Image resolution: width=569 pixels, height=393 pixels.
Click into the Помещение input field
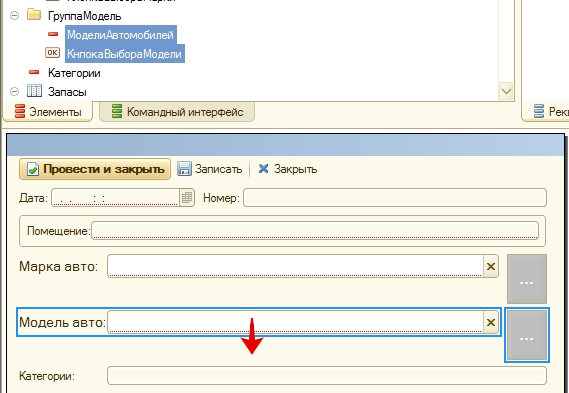click(x=315, y=231)
